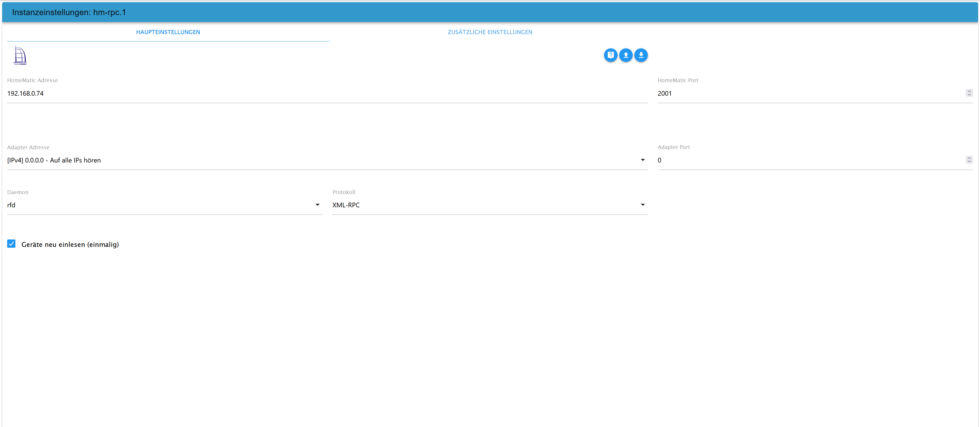Uncheck the Geräte neu einlesen checkbox
Screen dimensions: 980x427
11,244
